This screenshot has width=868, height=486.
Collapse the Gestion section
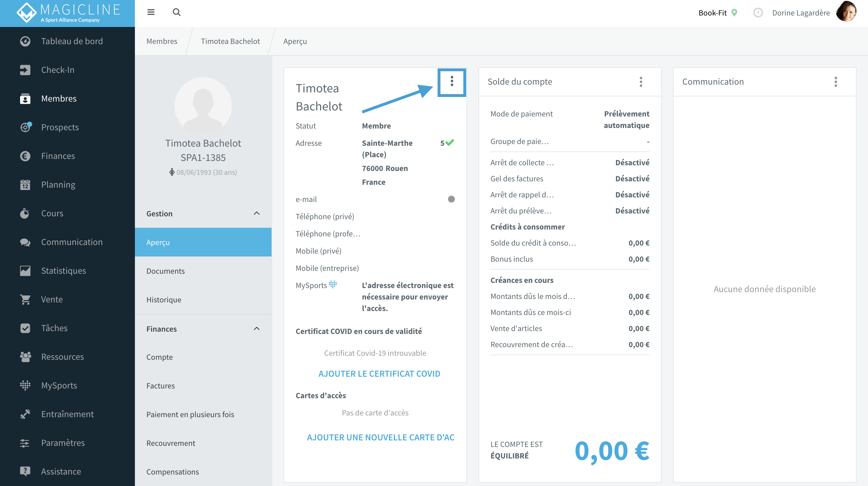[256, 213]
